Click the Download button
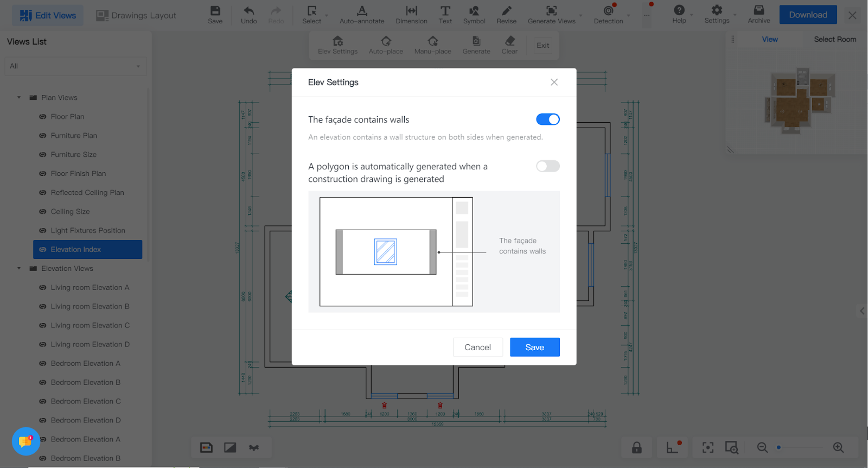Screen dimensions: 868x468 (807, 15)
